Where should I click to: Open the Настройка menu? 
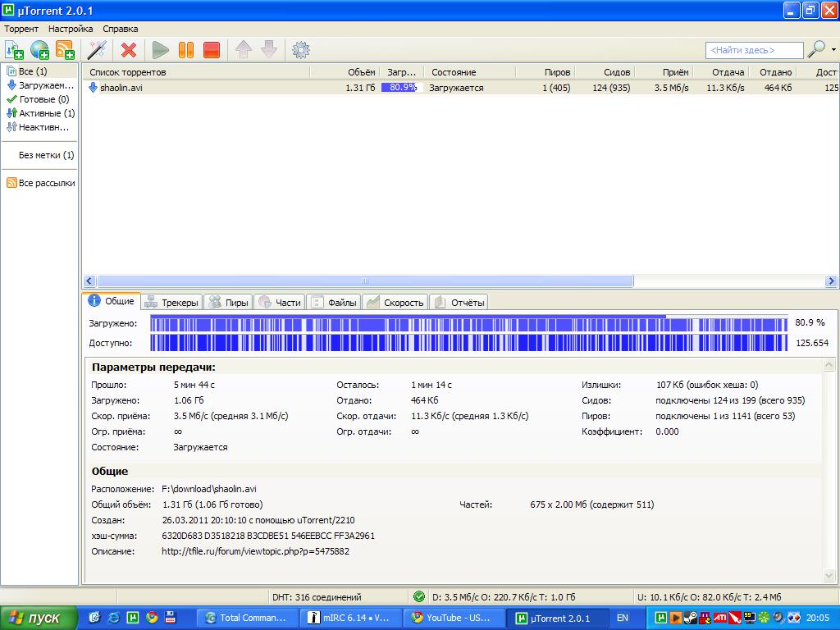(x=71, y=29)
